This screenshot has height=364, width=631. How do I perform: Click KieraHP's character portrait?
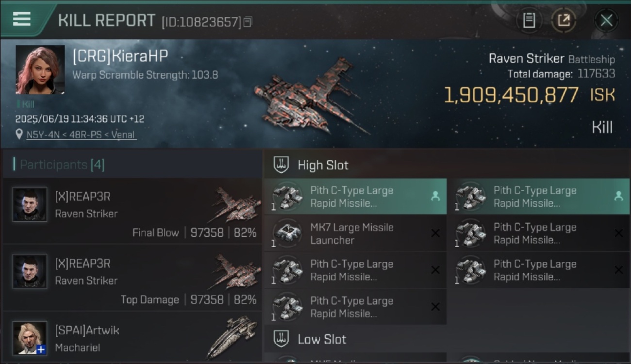[40, 70]
